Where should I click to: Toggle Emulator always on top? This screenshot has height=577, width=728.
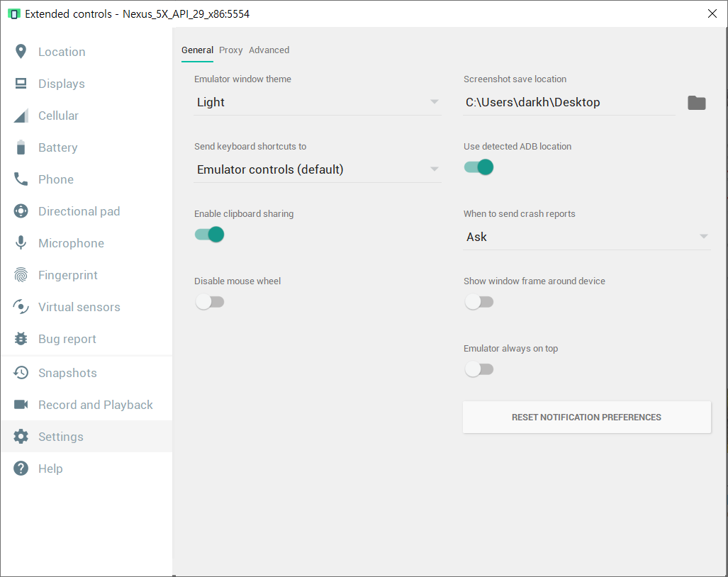[478, 369]
